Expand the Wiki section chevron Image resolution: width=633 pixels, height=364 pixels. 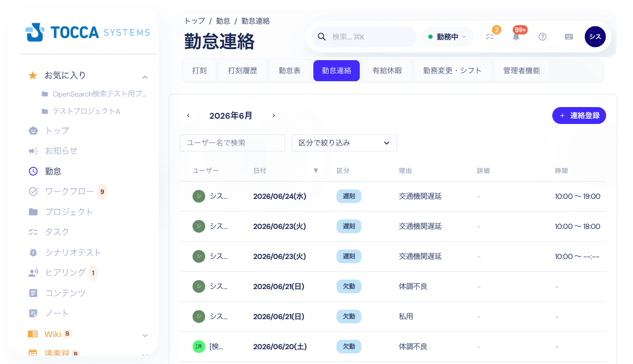[x=145, y=335]
